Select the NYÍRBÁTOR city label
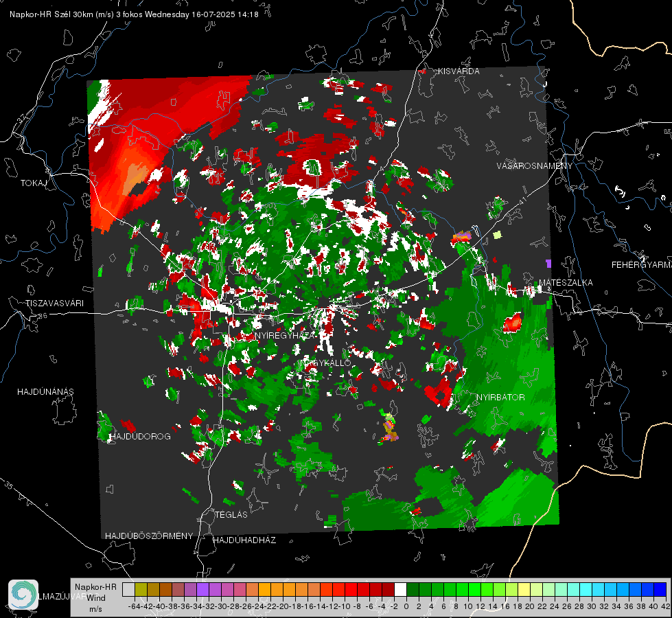This screenshot has width=672, height=618. click(500, 398)
